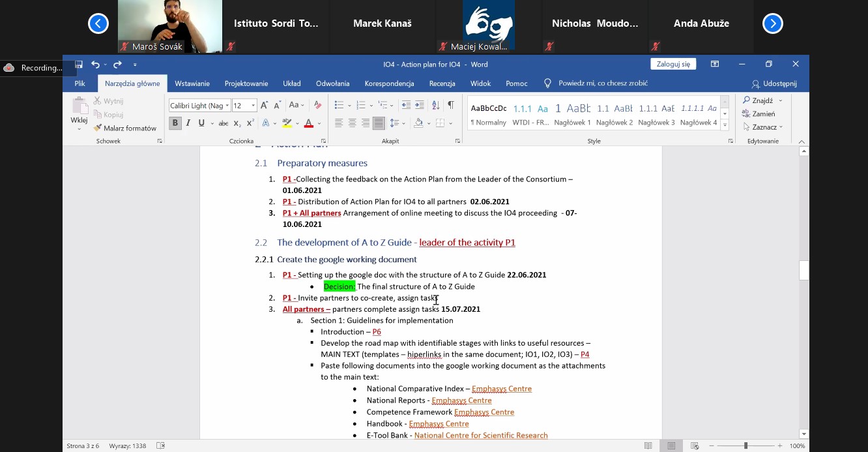The width and height of the screenshot is (868, 452).
Task: Click the Wklej paste icon
Action: [x=80, y=107]
